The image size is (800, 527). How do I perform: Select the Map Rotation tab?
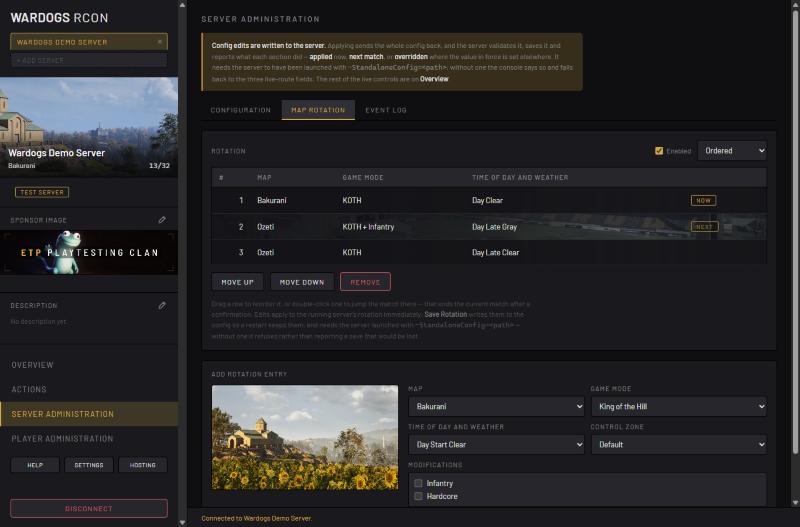point(318,110)
